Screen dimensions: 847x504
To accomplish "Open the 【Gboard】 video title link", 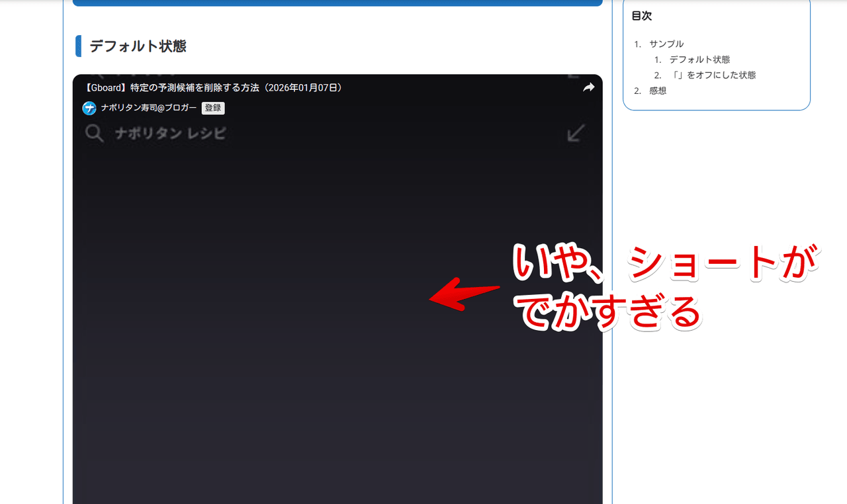I will [213, 88].
